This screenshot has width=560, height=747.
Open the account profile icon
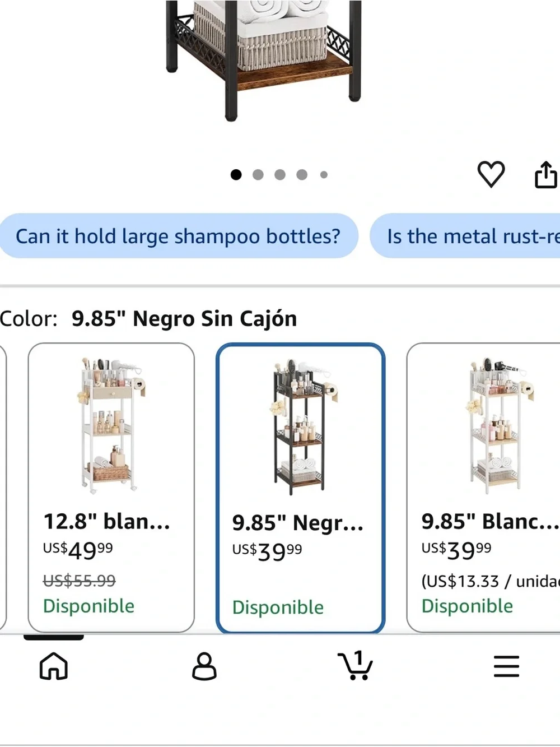(x=204, y=666)
